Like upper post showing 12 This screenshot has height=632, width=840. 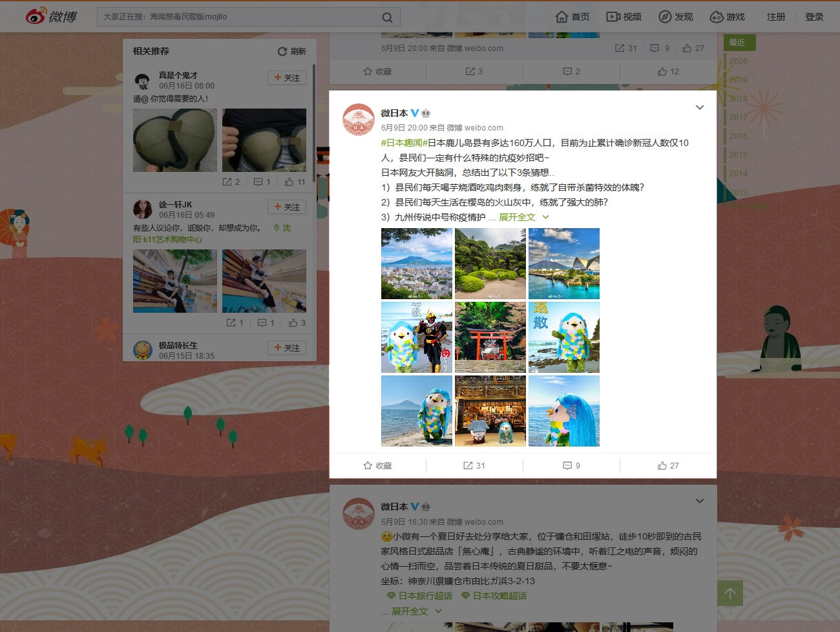coord(668,71)
